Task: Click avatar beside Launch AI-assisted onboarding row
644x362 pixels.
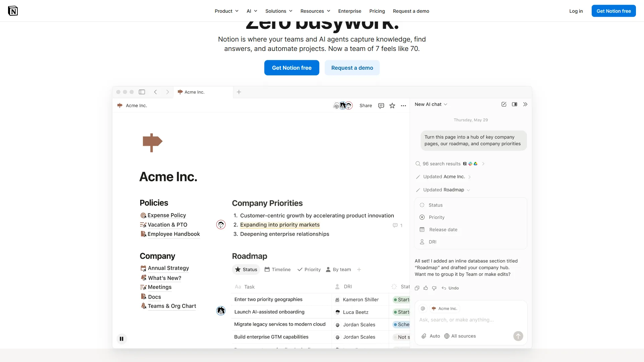Action: coord(221,311)
